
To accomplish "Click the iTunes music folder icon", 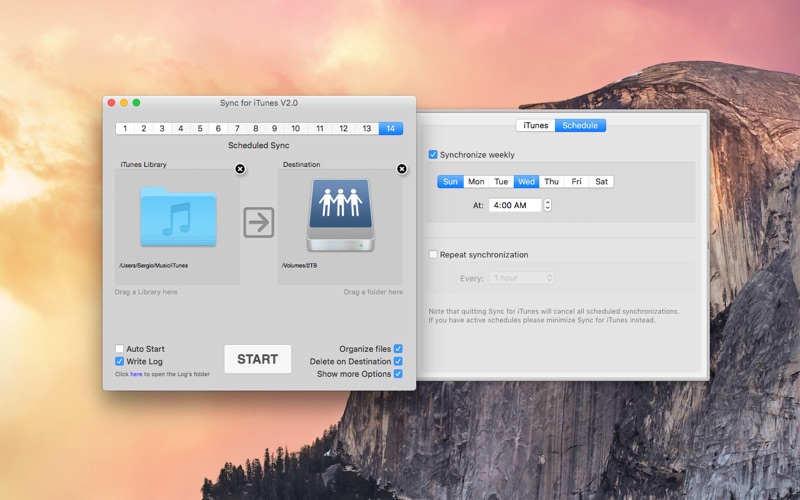I will click(x=178, y=217).
